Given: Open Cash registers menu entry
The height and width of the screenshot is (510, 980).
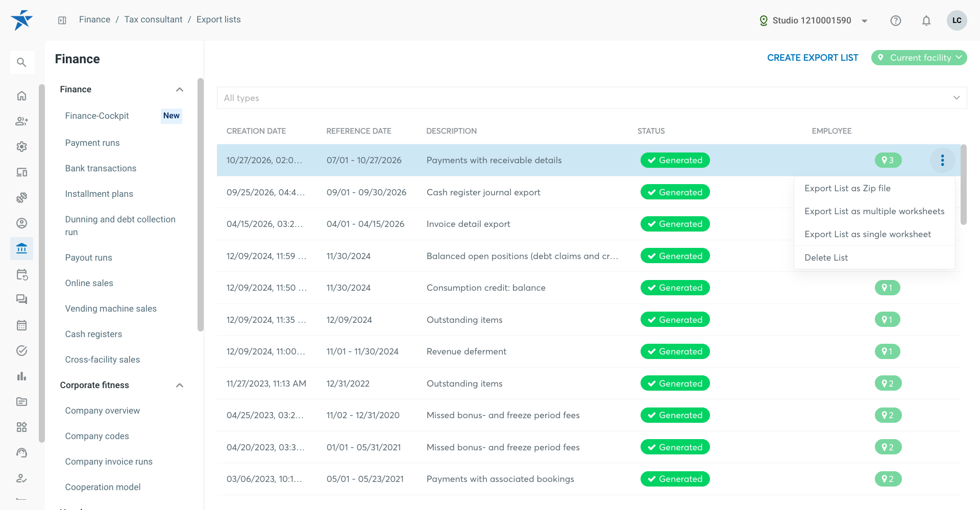Looking at the screenshot, I should point(93,334).
